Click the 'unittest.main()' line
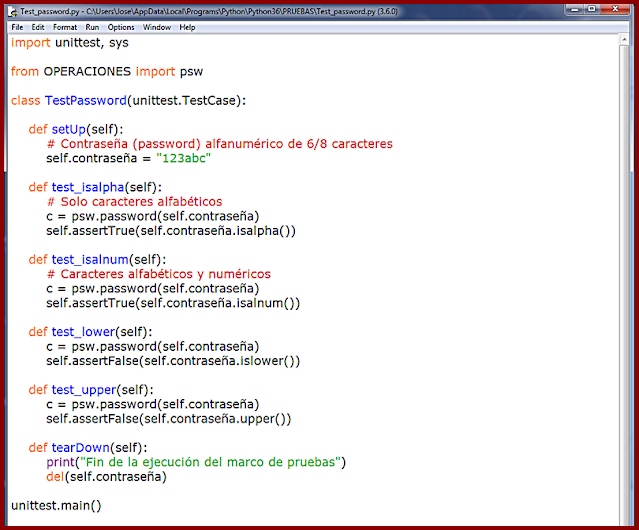Screen dimensions: 639x530 pyautogui.click(x=56, y=506)
